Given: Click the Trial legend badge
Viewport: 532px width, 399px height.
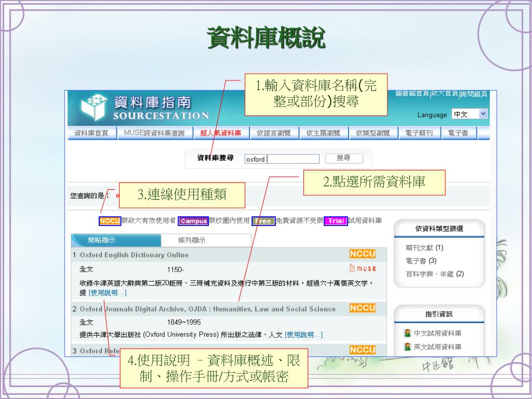Looking at the screenshot, I should click(x=336, y=221).
